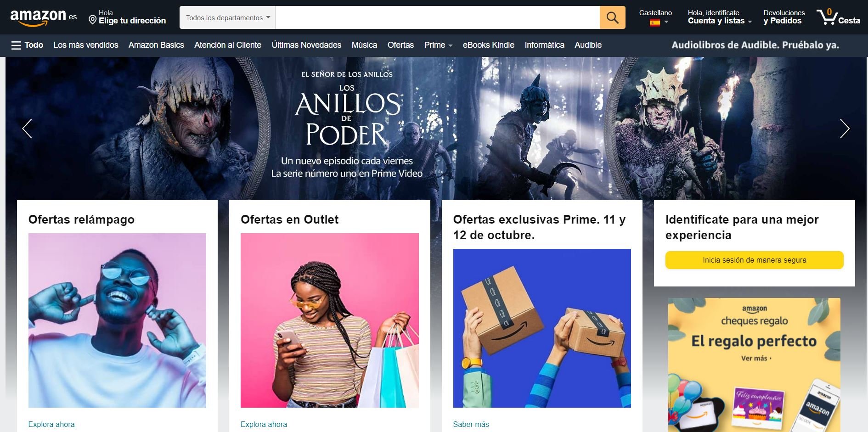Image resolution: width=868 pixels, height=432 pixels.
Task: Click the Spanish flag language icon
Action: [x=654, y=22]
